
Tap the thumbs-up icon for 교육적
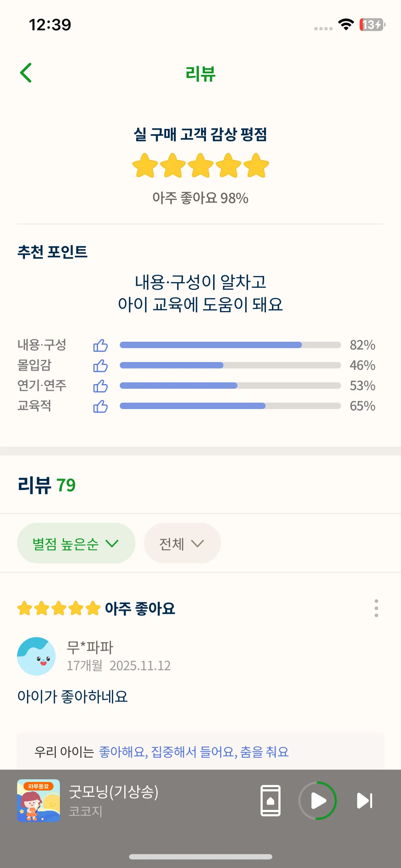(100, 406)
